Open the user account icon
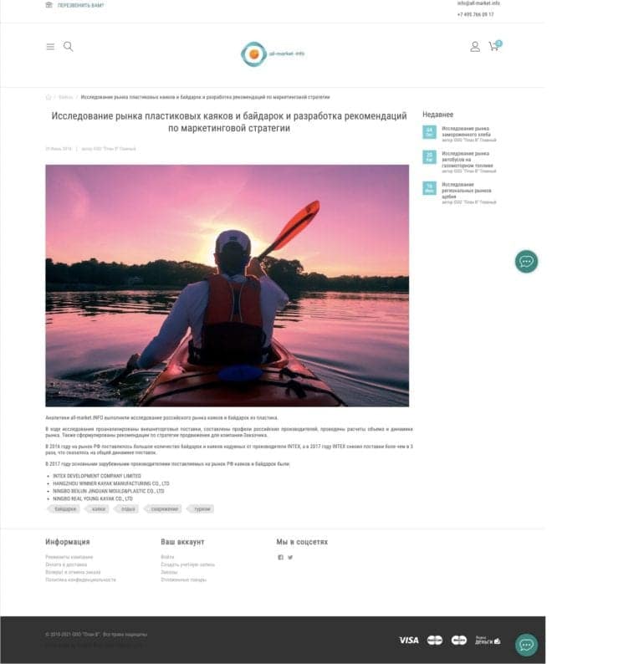The height and width of the screenshot is (664, 644). tap(475, 47)
